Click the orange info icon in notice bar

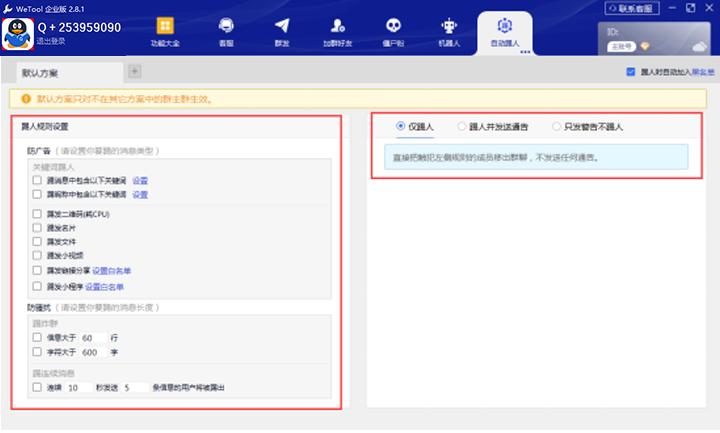[x=26, y=99]
